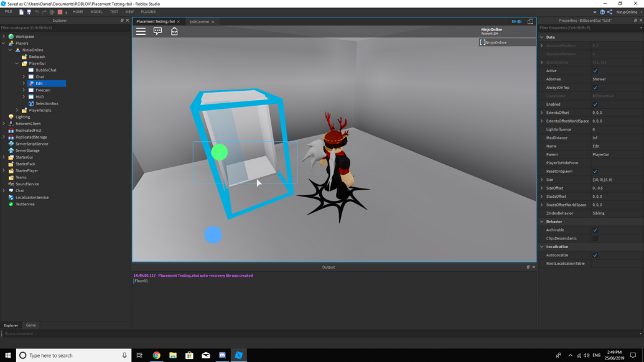
Task: Click the Save icon in quick access toolbar
Action: tap(29, 11)
